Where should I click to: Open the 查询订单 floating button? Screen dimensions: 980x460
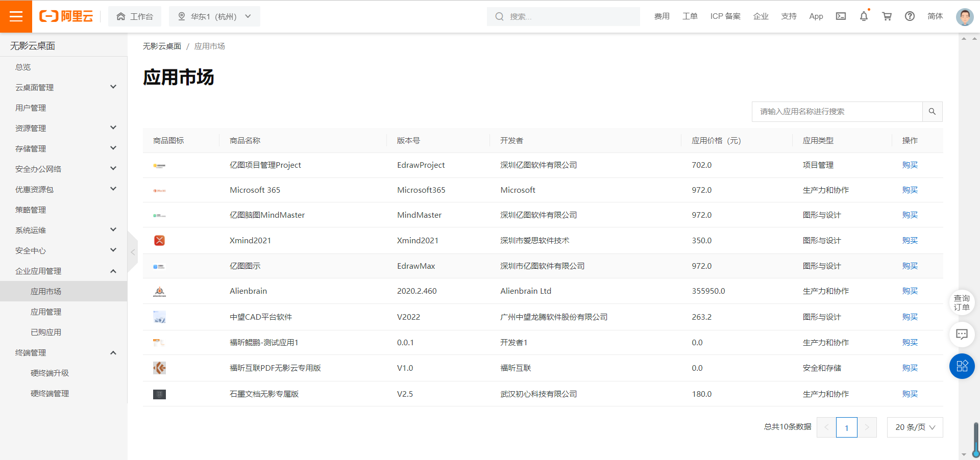point(962,302)
